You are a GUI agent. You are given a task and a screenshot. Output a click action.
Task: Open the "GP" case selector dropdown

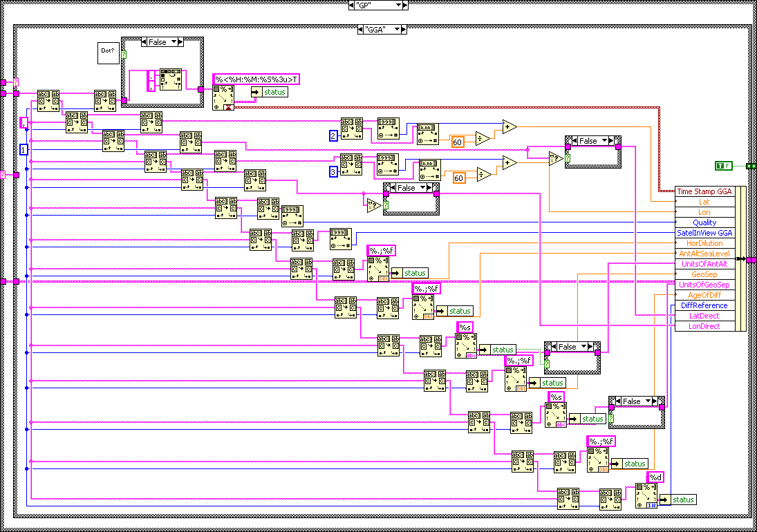(x=399, y=6)
